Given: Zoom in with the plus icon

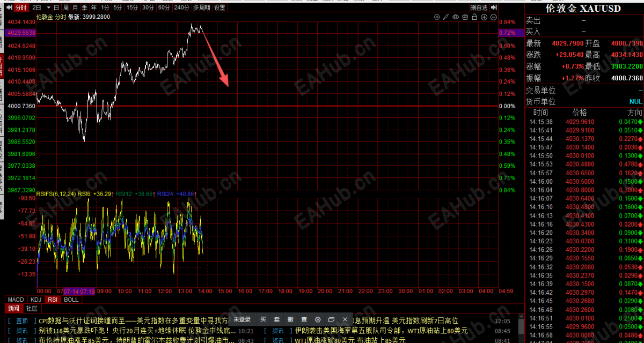Looking at the screenshot, I should pos(484,17).
